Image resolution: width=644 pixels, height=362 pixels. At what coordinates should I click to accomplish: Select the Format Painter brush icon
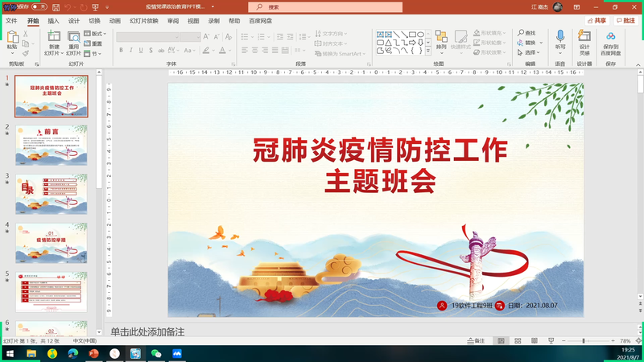26,53
